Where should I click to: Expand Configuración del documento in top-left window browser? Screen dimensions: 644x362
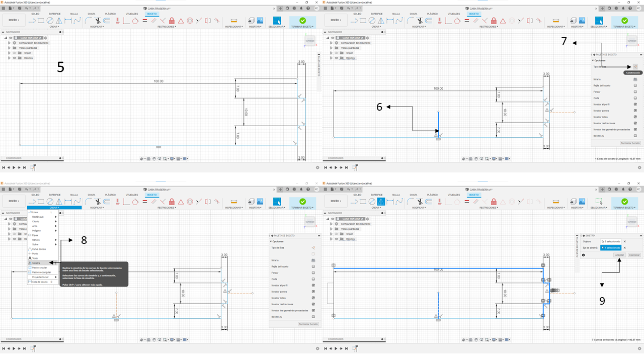[x=9, y=43]
